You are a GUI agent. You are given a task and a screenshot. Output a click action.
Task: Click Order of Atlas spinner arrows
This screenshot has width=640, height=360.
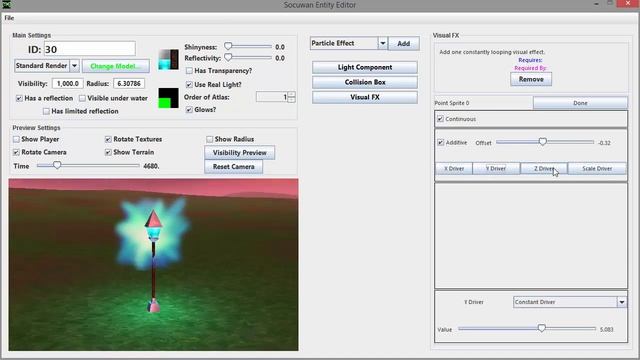pos(291,97)
